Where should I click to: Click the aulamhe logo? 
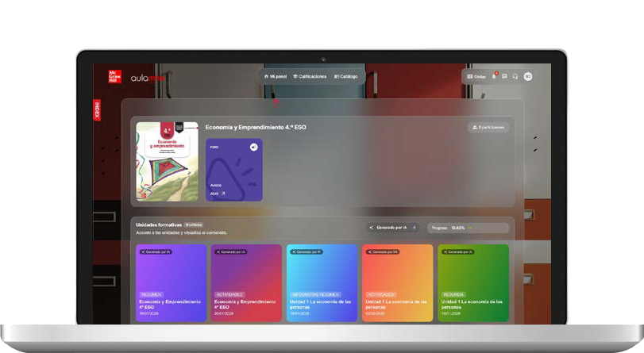click(148, 78)
